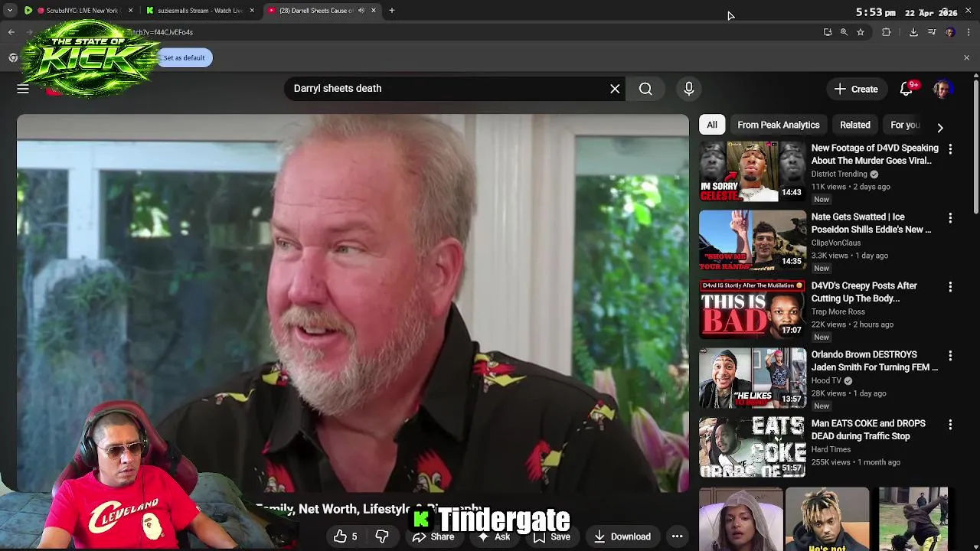Like the video with thumbs up

pyautogui.click(x=345, y=536)
